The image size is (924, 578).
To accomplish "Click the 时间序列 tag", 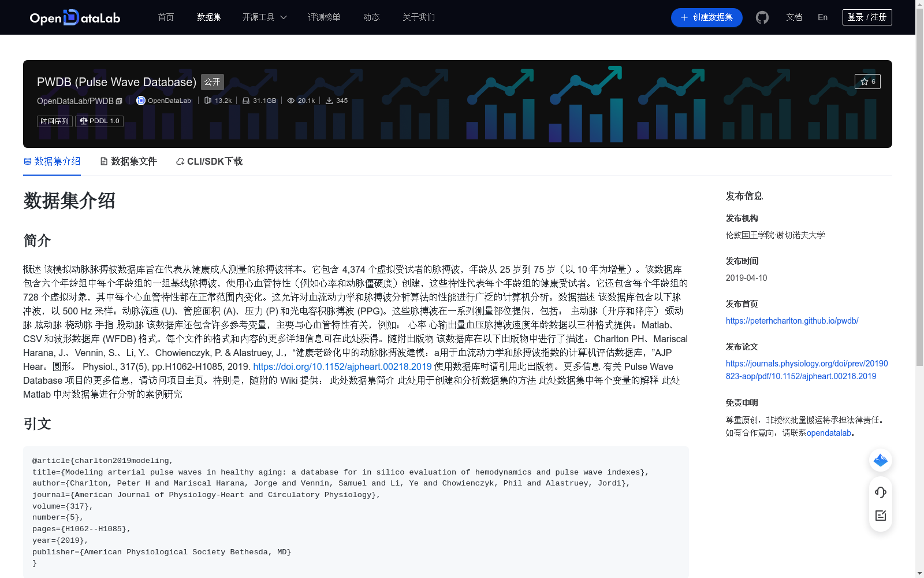I will (x=55, y=121).
